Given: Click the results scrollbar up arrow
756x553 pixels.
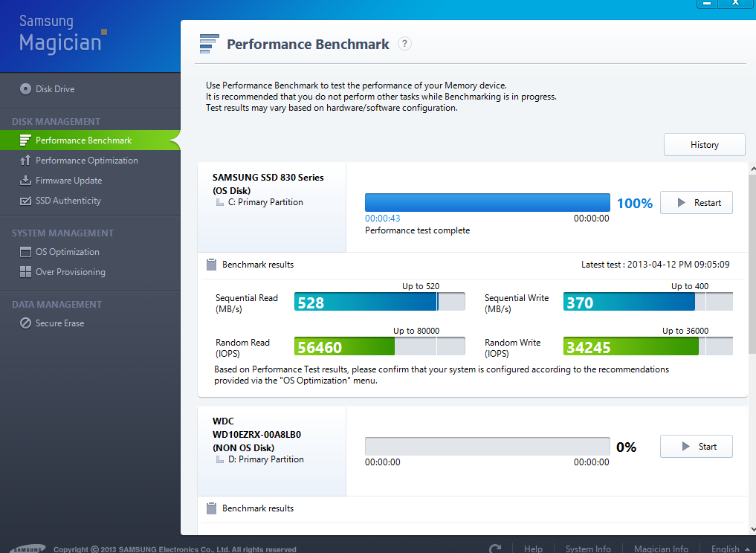Looking at the screenshot, I should click(x=752, y=169).
